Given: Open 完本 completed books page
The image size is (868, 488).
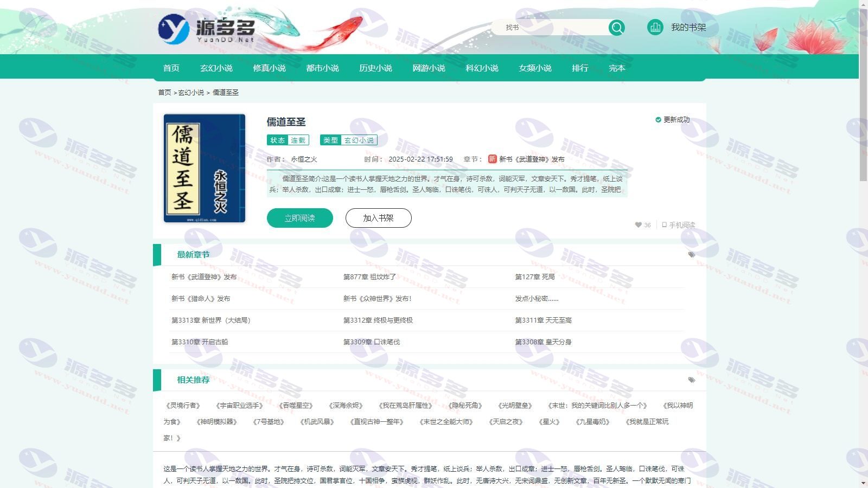Looking at the screenshot, I should click(617, 68).
